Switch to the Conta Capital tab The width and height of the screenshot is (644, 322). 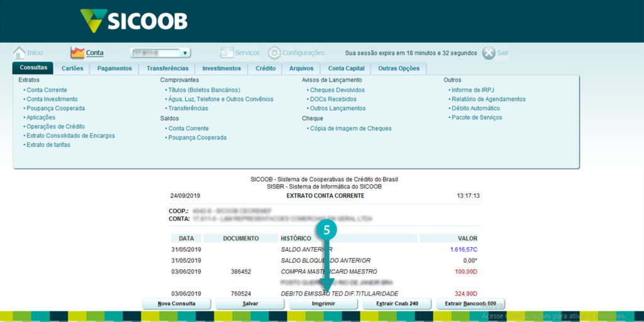(x=347, y=69)
